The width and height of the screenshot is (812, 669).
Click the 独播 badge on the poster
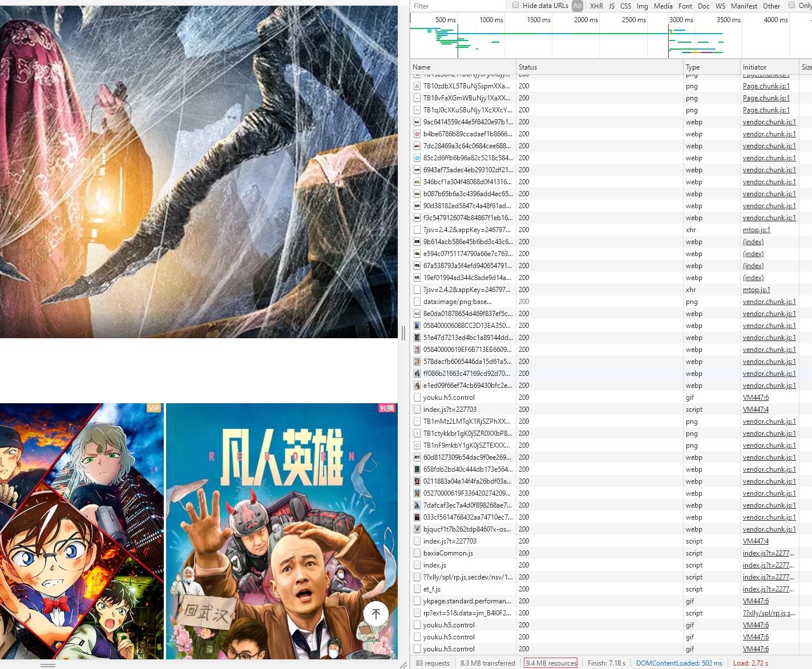point(387,408)
